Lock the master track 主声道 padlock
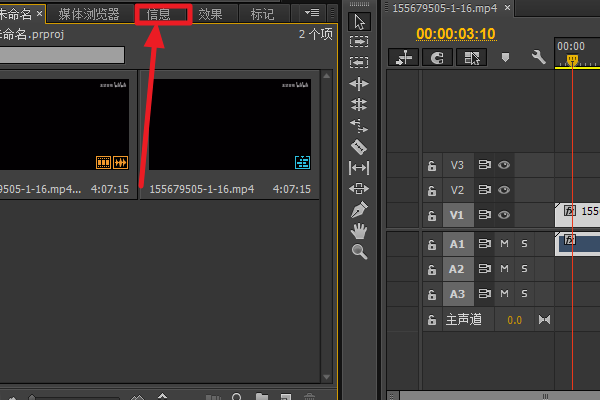This screenshot has width=600, height=400. [x=432, y=320]
